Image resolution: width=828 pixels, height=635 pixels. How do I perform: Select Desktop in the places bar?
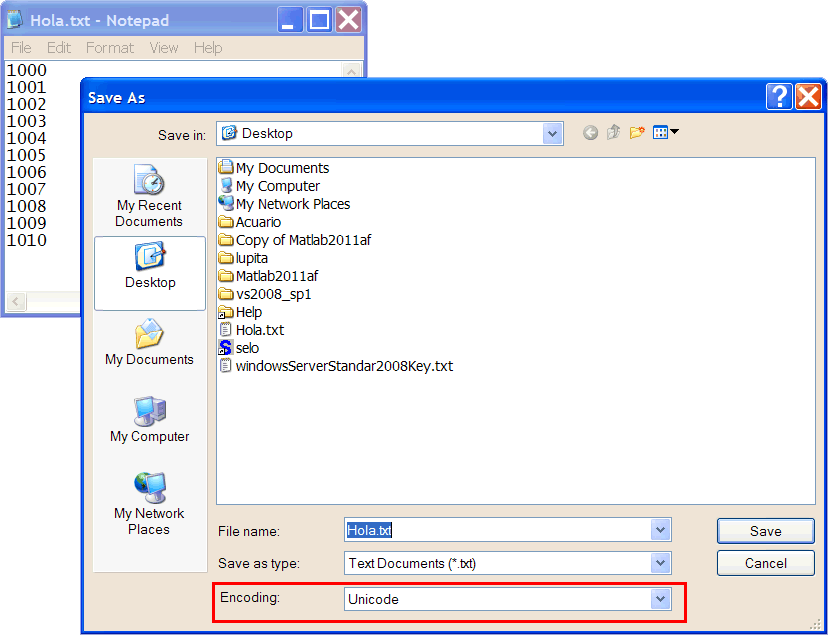coord(150,273)
